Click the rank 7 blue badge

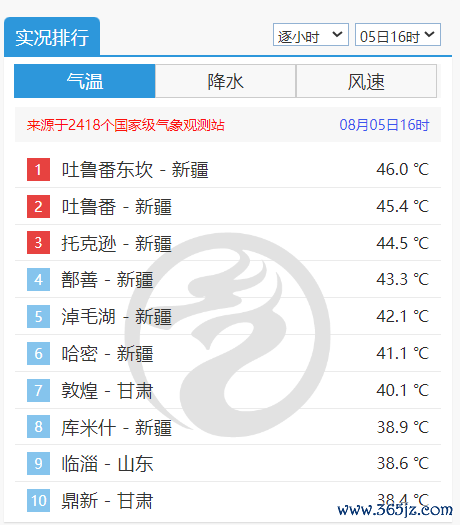pyautogui.click(x=39, y=390)
